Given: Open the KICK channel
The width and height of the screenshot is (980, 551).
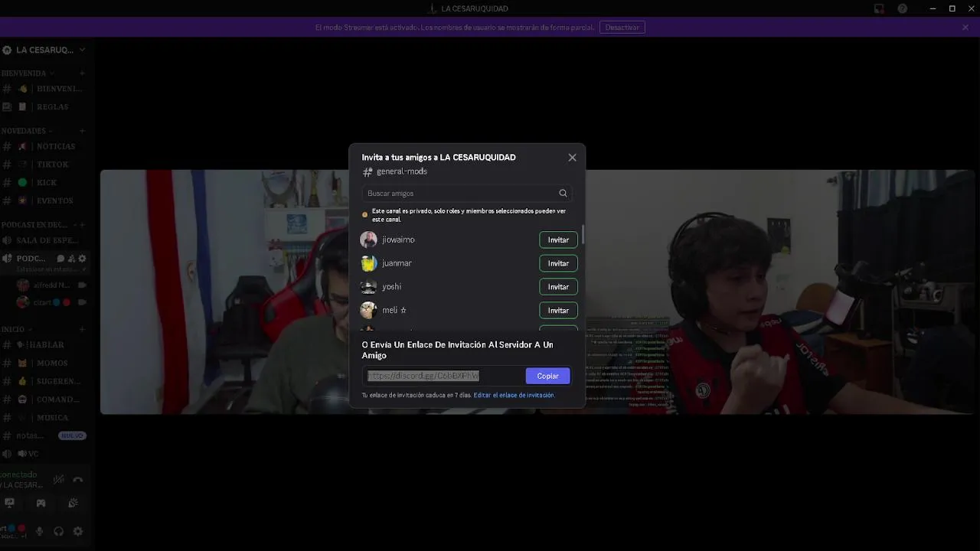Looking at the screenshot, I should (x=46, y=183).
